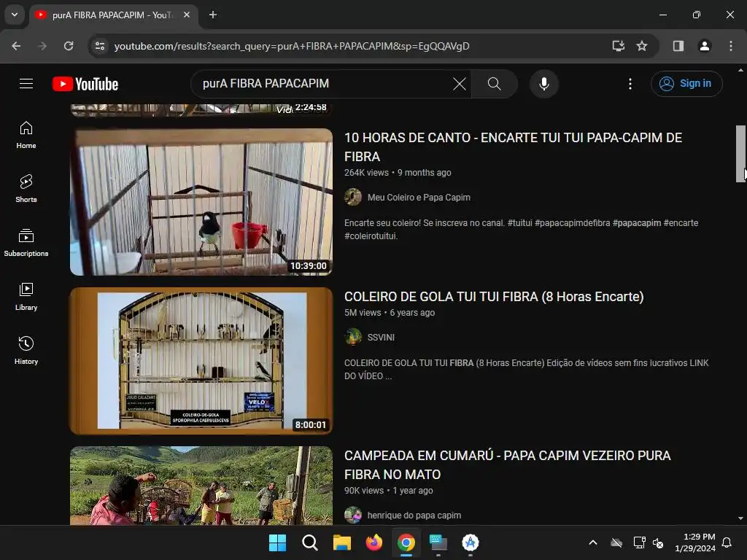Image resolution: width=747 pixels, height=560 pixels.
Task: Launch Firefox from the taskbar
Action: pos(374,542)
